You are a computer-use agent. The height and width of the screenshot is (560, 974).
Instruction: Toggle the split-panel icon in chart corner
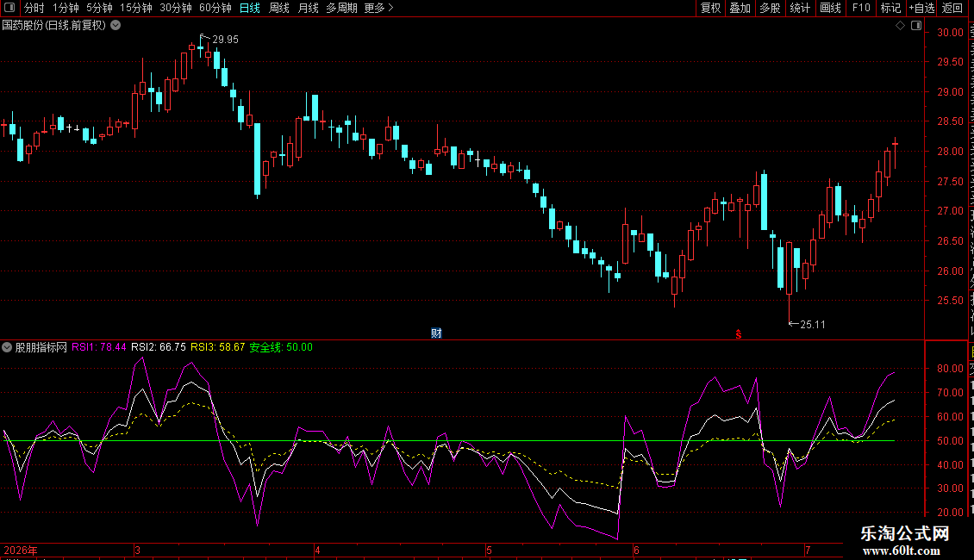[916, 26]
